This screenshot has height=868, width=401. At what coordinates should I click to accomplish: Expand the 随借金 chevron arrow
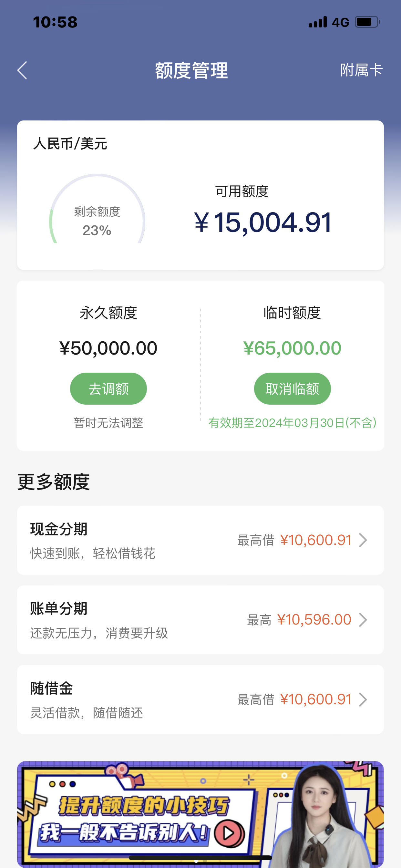click(363, 699)
